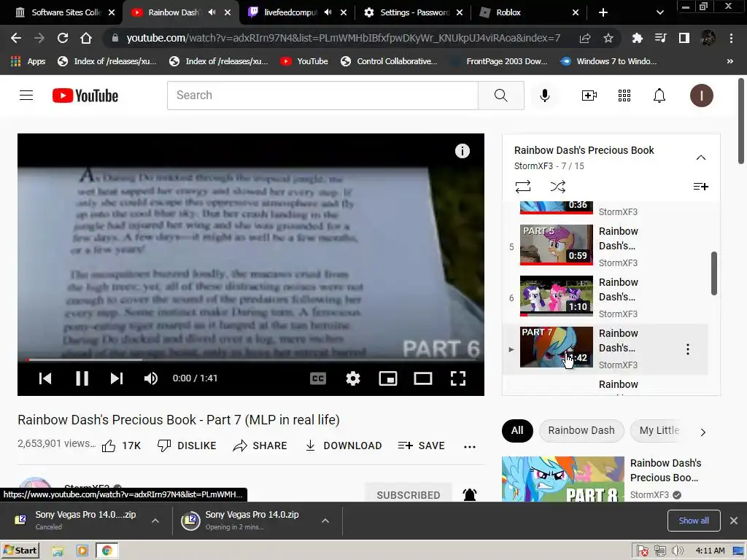The height and width of the screenshot is (560, 747).
Task: Open the Part 8 recommended video thumbnail
Action: (x=562, y=479)
